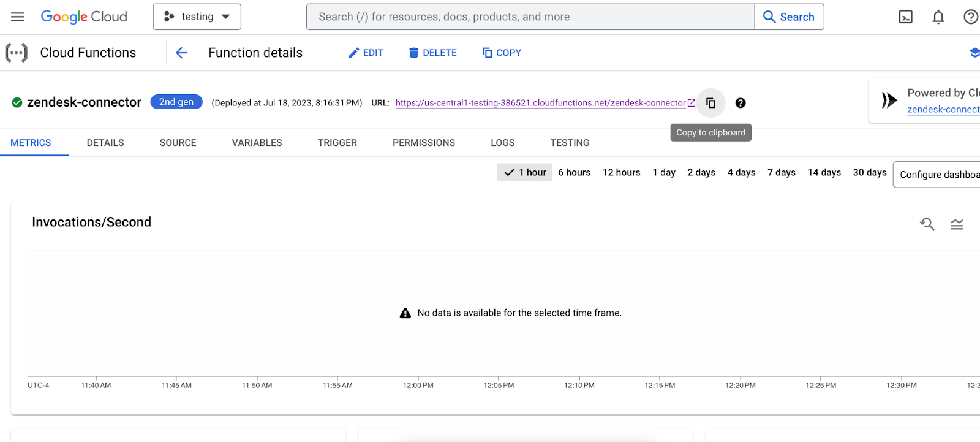This screenshot has width=980, height=442.
Task: Reset zoom on Invocations/Second chart
Action: click(927, 224)
